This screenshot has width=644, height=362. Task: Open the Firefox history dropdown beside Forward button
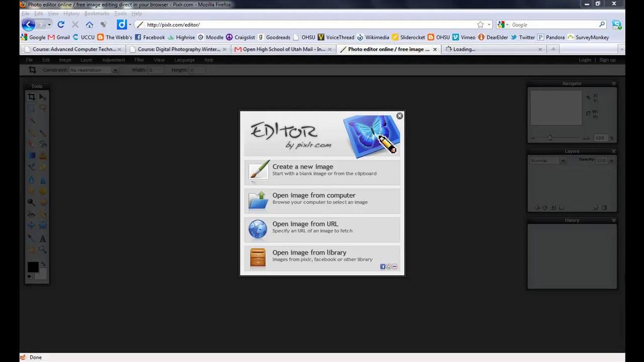(49, 24)
